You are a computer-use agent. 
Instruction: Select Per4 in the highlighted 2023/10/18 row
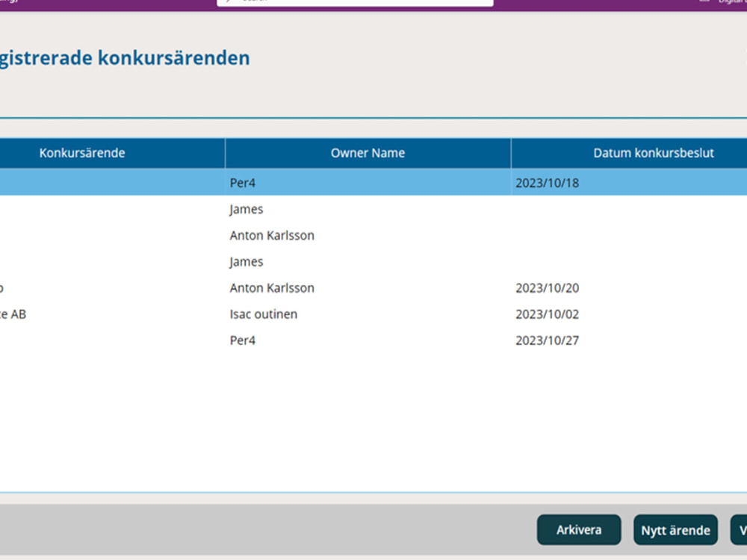pos(243,183)
